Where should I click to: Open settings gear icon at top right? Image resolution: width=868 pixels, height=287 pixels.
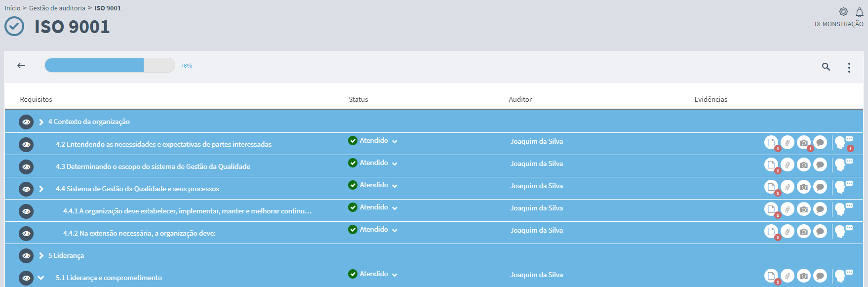[843, 12]
